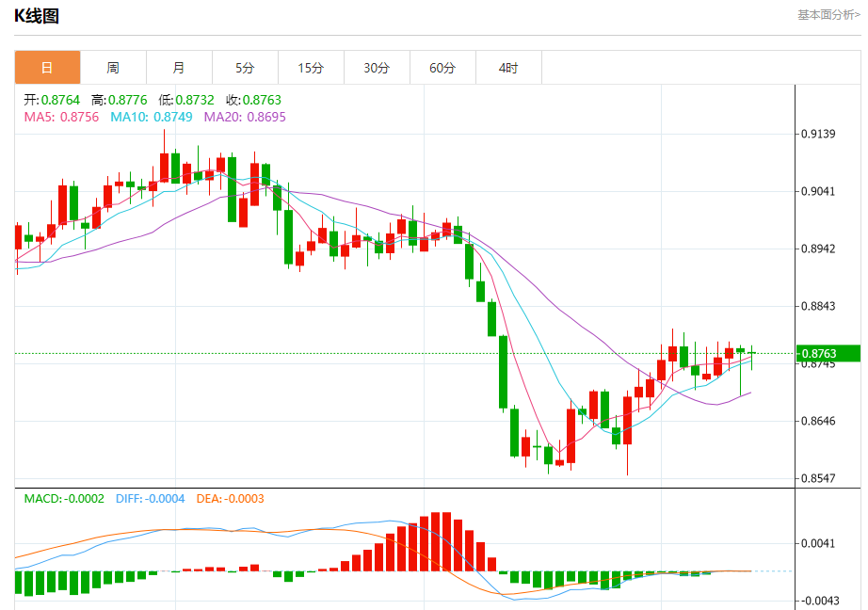Click the 0.0041 MACD axis label
The image size is (868, 610).
point(818,543)
